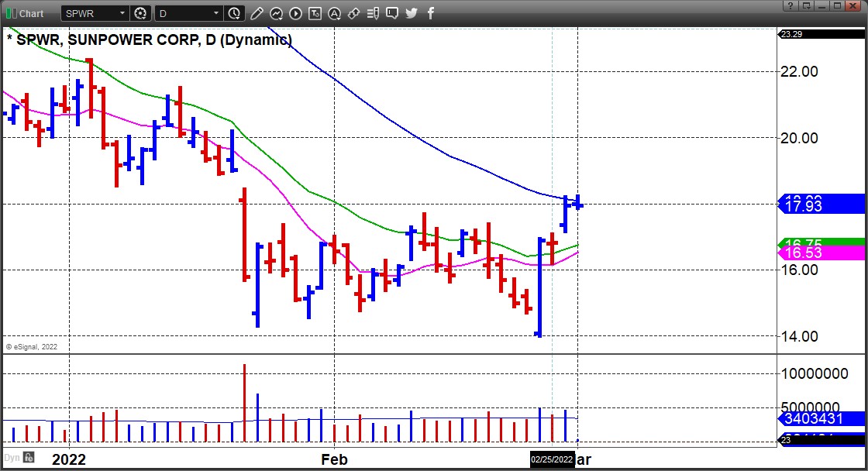Open the help question mark button
This screenshot has height=471, width=868.
[x=790, y=5]
